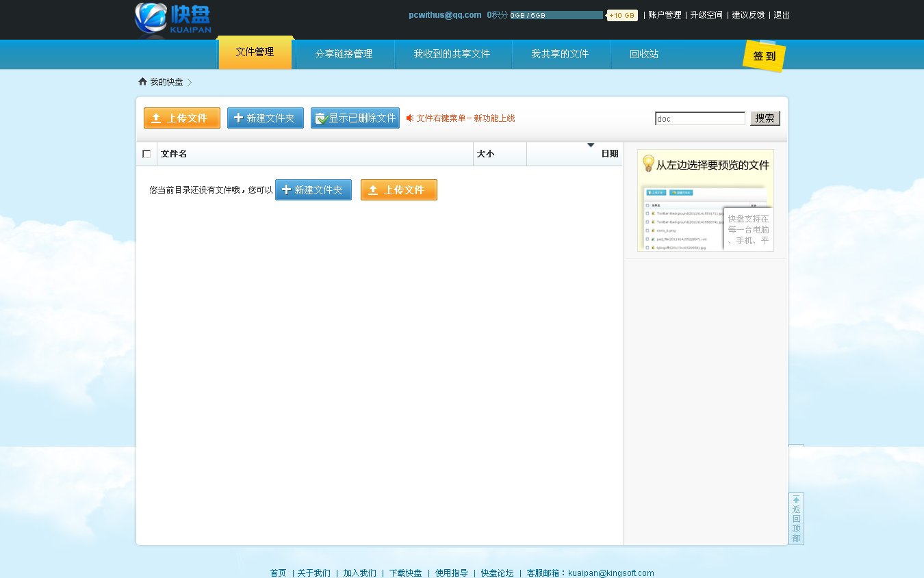Switch to 我共享的文件 tab

(x=560, y=54)
